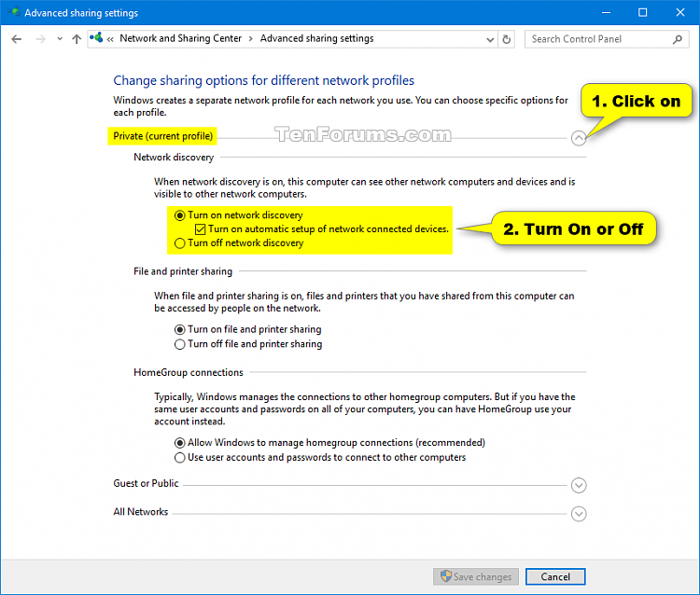This screenshot has width=700, height=595.
Task: Expand the All Networks section
Action: point(579,514)
